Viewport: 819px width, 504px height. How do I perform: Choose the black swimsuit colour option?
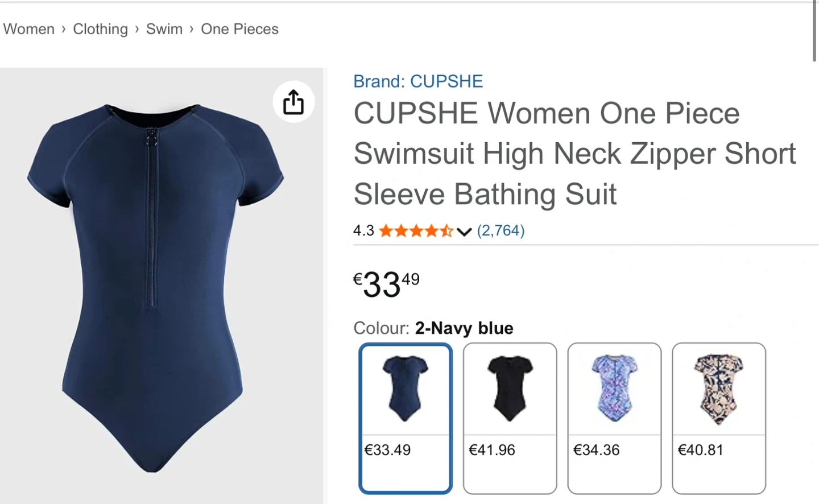510,389
